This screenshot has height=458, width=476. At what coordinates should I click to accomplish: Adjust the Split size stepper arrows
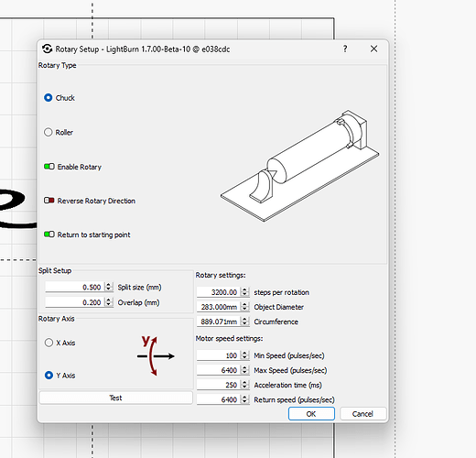pyautogui.click(x=109, y=287)
